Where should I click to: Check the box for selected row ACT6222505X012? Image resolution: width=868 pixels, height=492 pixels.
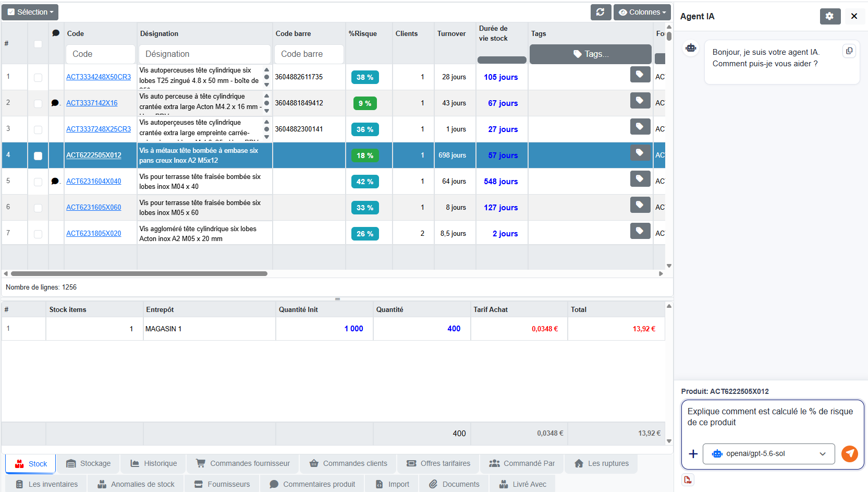click(x=38, y=155)
